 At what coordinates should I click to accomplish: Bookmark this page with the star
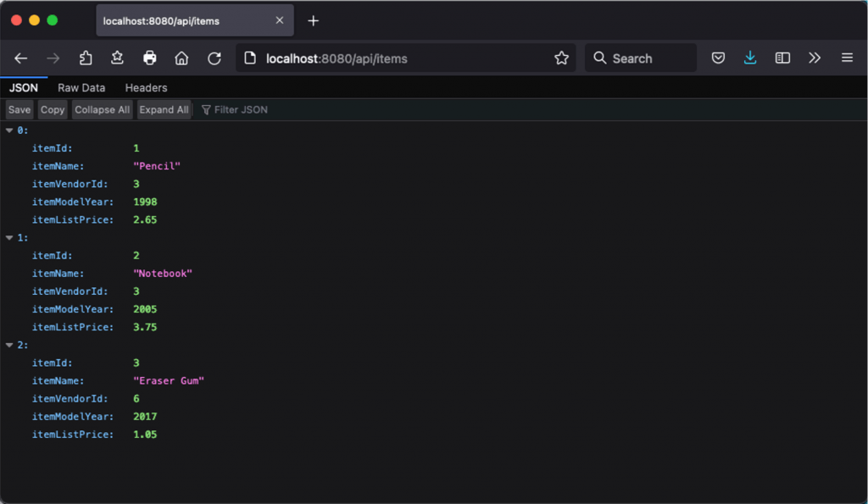[x=561, y=58]
